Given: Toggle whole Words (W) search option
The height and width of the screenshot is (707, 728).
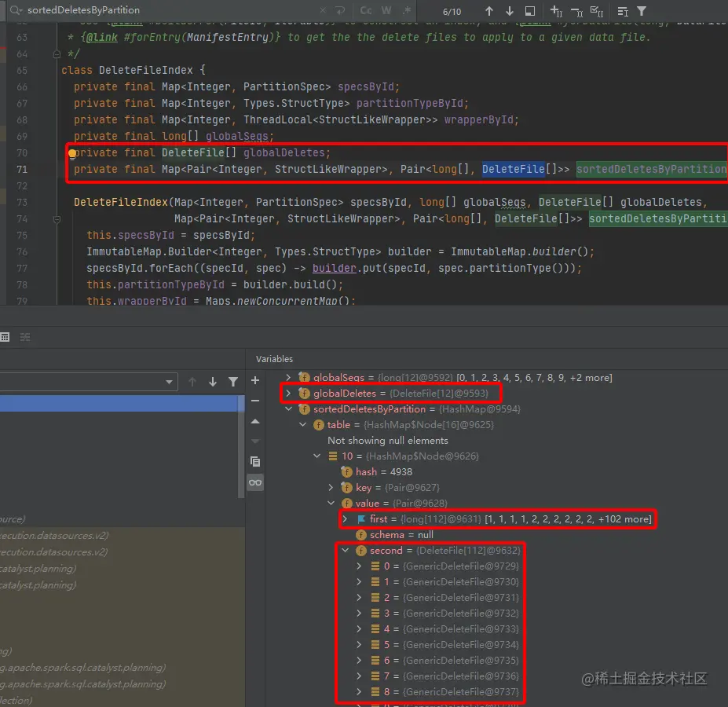Looking at the screenshot, I should tap(386, 10).
